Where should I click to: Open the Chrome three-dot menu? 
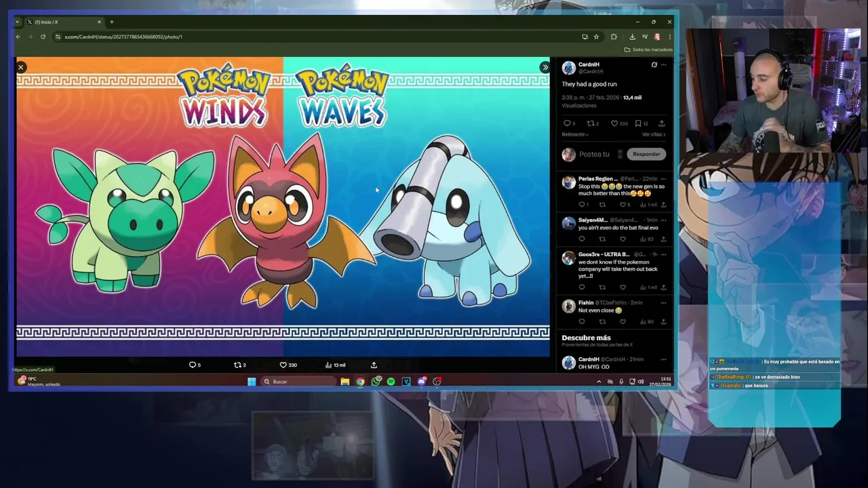[x=669, y=37]
